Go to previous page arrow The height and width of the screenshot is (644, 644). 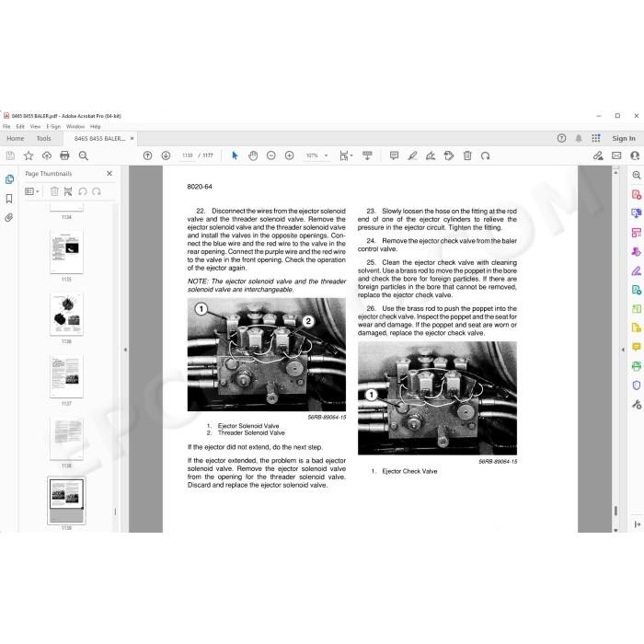147,155
